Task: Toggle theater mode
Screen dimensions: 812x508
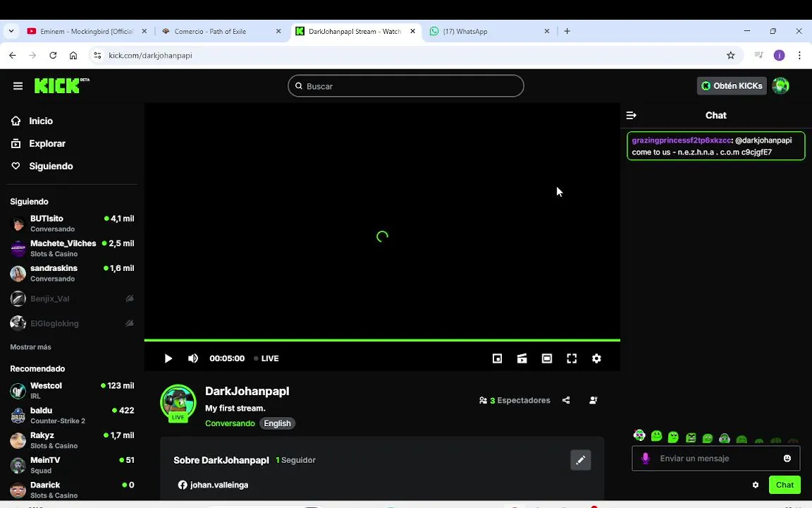Action: [x=547, y=358]
